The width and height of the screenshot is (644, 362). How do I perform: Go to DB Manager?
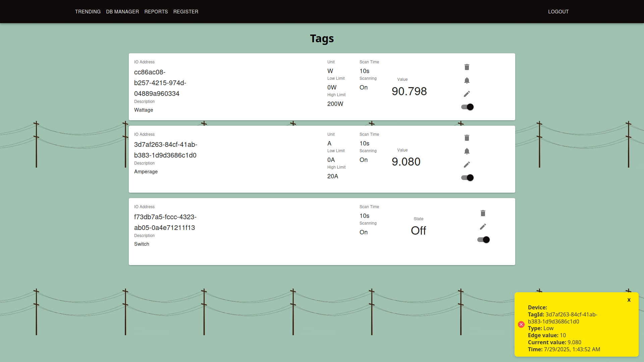pyautogui.click(x=122, y=12)
